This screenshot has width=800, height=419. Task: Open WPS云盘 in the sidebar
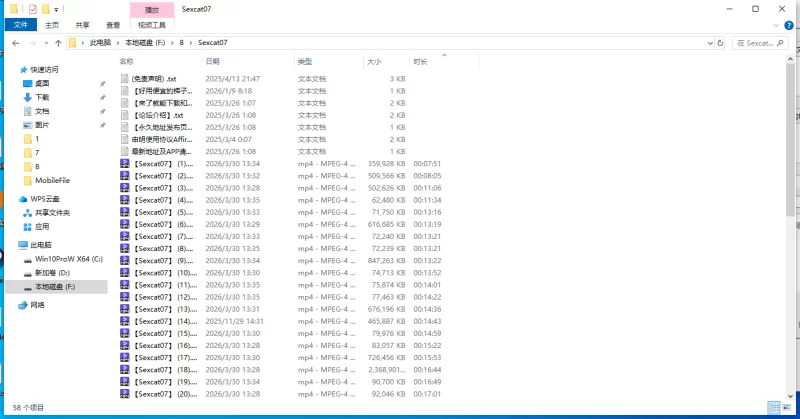tap(45, 199)
